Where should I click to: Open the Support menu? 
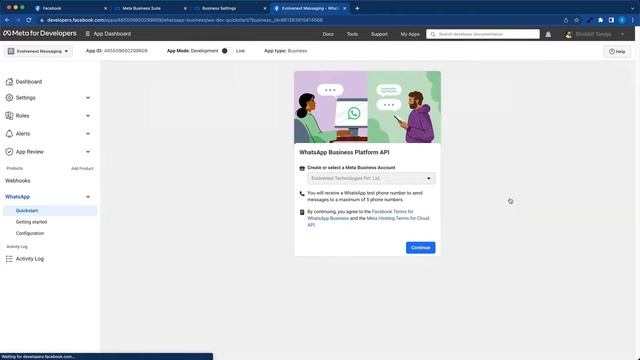(379, 34)
